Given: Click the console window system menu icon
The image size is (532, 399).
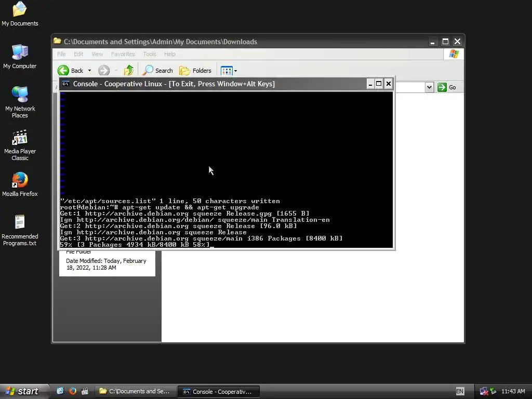Looking at the screenshot, I should [66, 84].
